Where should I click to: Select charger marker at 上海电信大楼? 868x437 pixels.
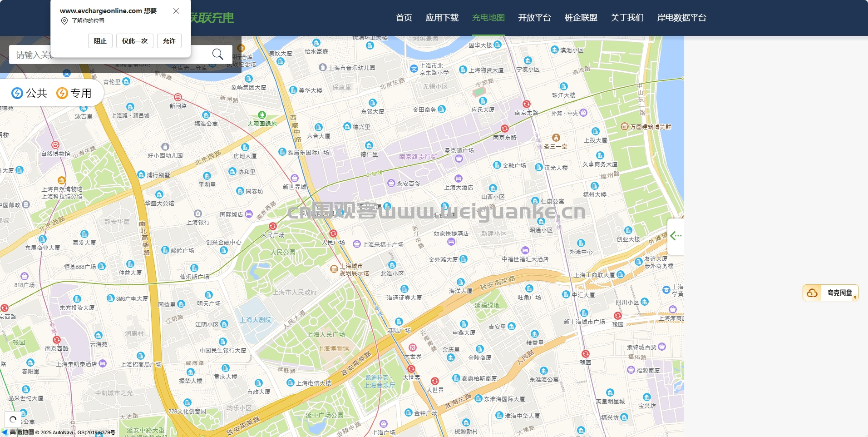point(291,382)
